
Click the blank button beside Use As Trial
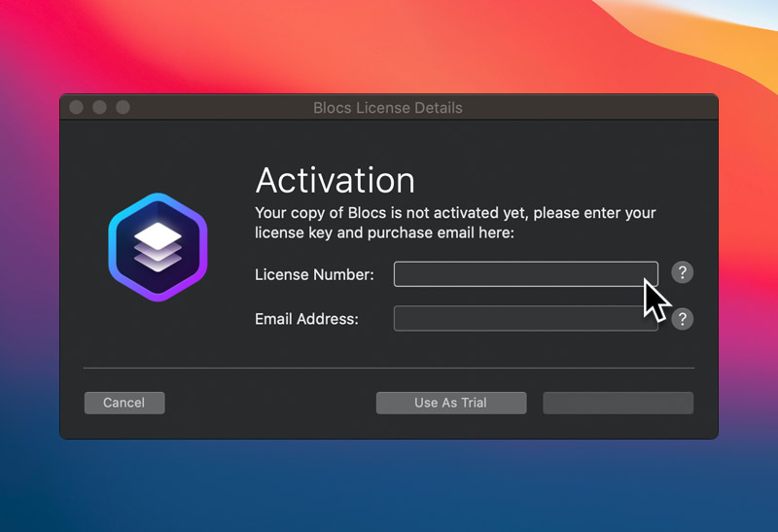[x=618, y=403]
